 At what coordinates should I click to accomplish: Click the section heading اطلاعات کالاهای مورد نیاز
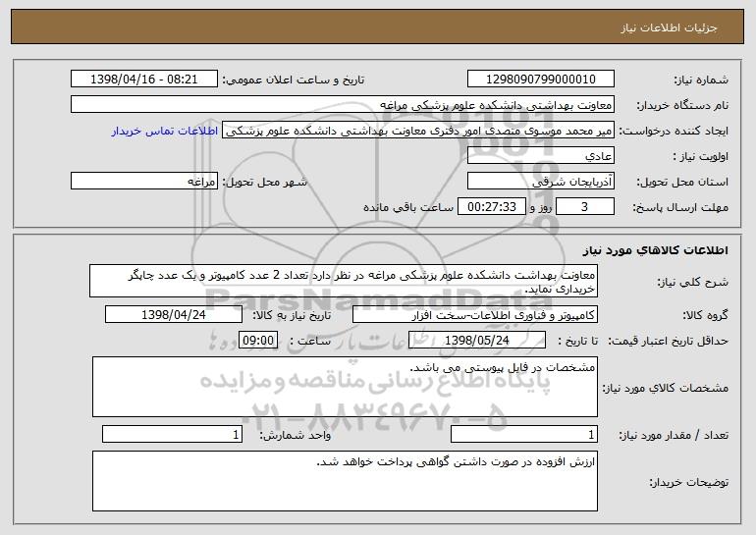[656, 250]
